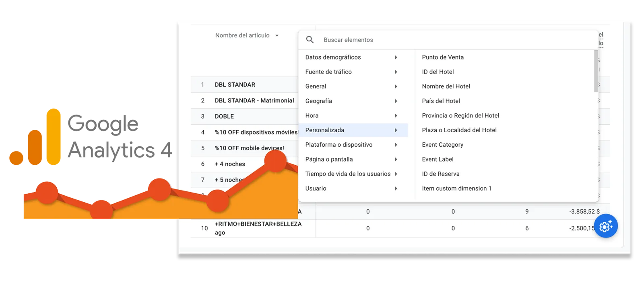Viewport: 644px width, 283px height.
Task: Click the DBL STANDAR - Matrimonial row
Action: point(254,100)
